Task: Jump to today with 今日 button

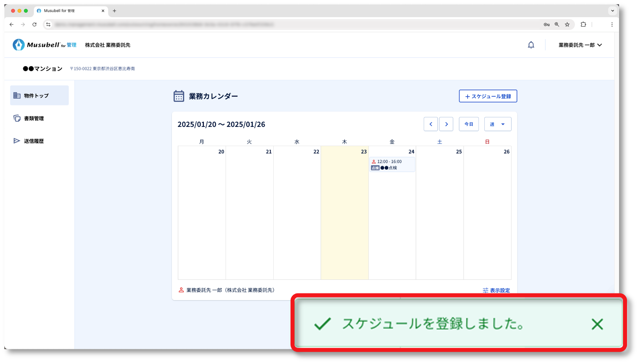Action: click(x=468, y=124)
